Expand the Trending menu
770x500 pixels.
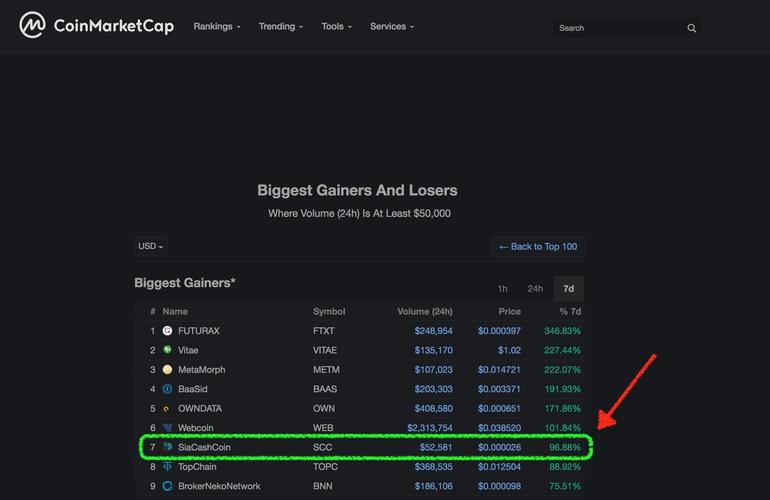280,27
